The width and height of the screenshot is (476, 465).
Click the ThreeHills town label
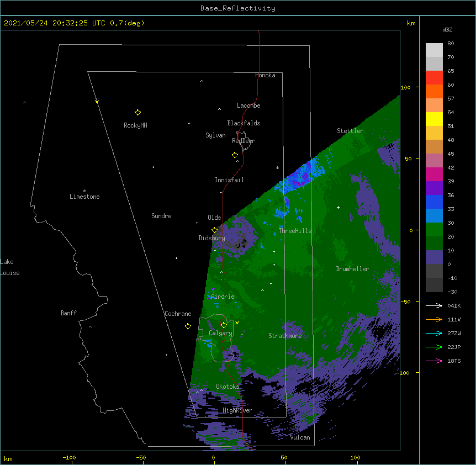tap(295, 231)
